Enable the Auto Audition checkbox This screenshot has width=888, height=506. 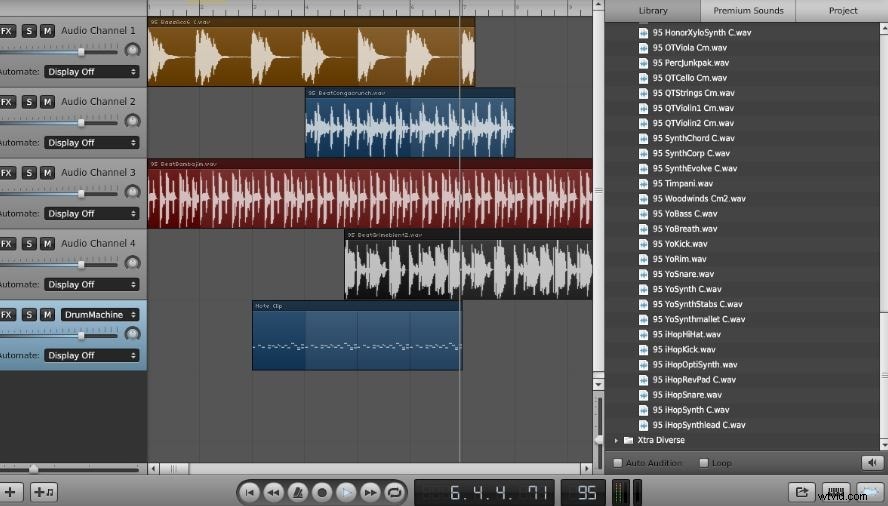[618, 463]
